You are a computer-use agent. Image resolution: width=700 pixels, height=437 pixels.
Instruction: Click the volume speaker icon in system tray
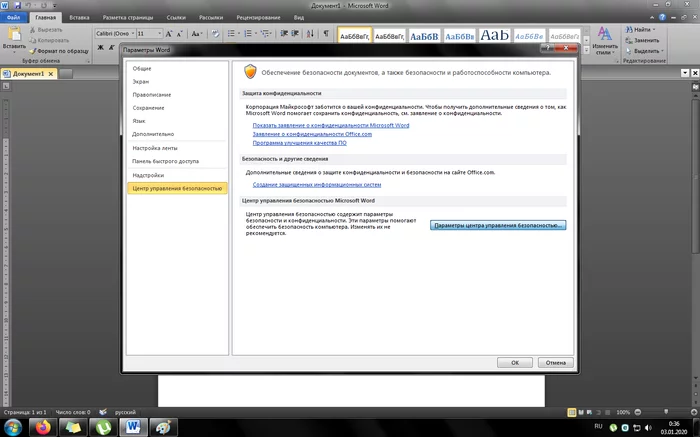pyautogui.click(x=649, y=428)
